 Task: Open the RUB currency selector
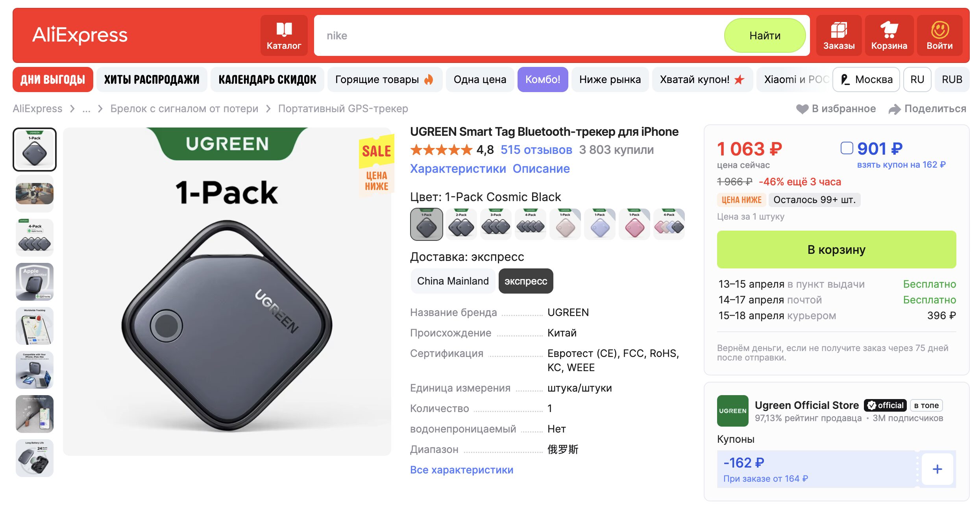tap(952, 79)
